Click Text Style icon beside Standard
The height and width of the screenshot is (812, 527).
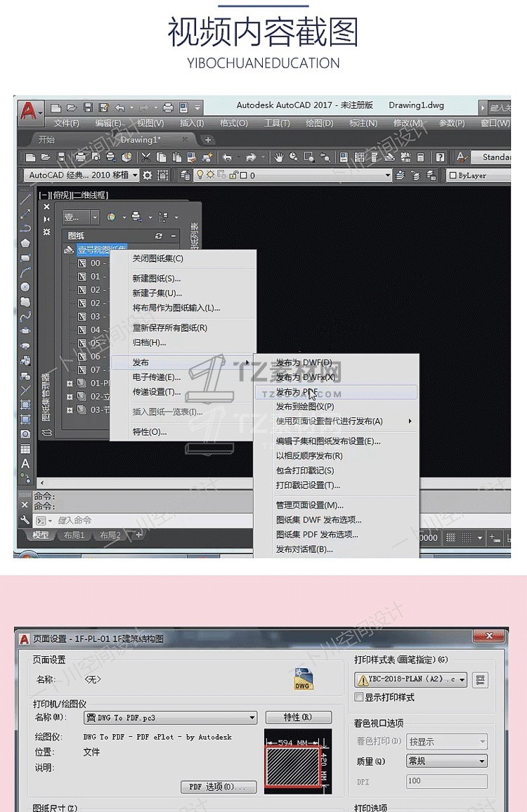point(461,157)
